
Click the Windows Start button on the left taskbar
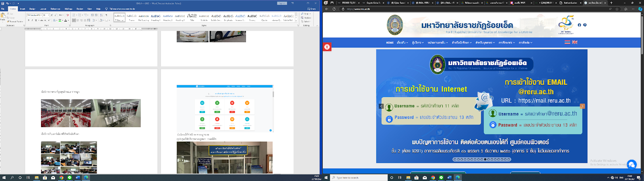pyautogui.click(x=4, y=177)
